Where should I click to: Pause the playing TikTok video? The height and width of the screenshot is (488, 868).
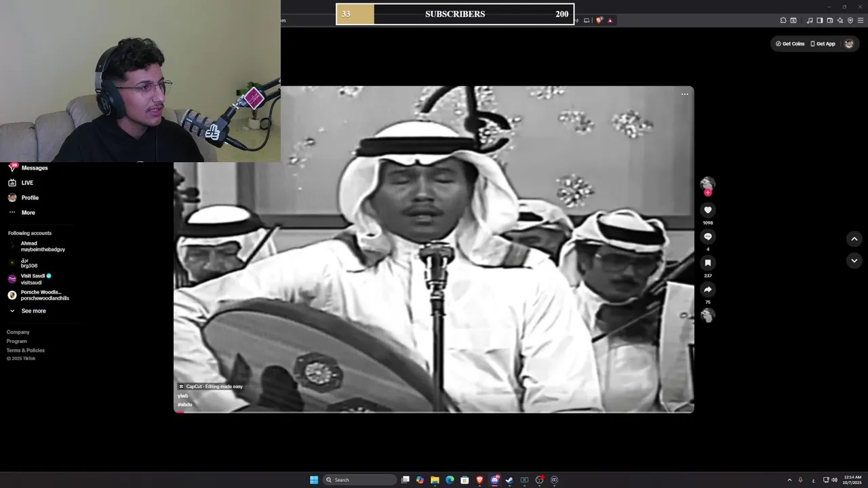pyautogui.click(x=434, y=249)
